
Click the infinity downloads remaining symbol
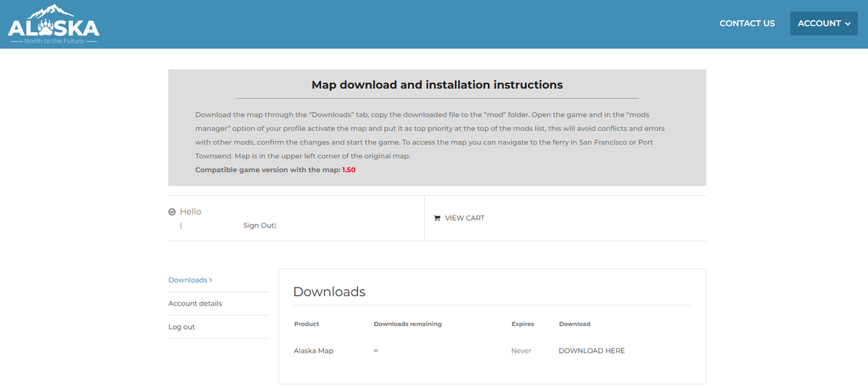(376, 350)
